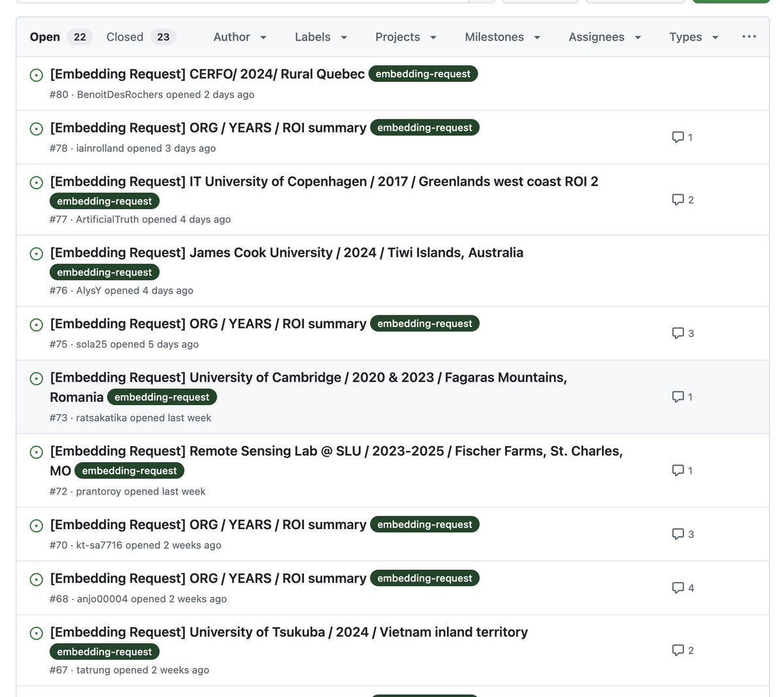Expand the Assignees filter dropdown
The width and height of the screenshot is (784, 697).
605,37
